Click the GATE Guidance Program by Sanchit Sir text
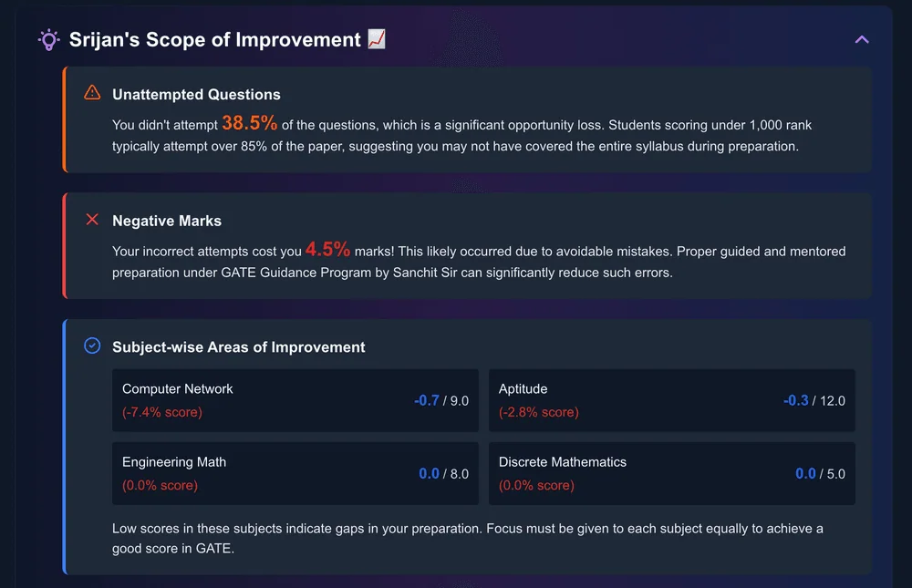The image size is (912, 588). pos(339,273)
